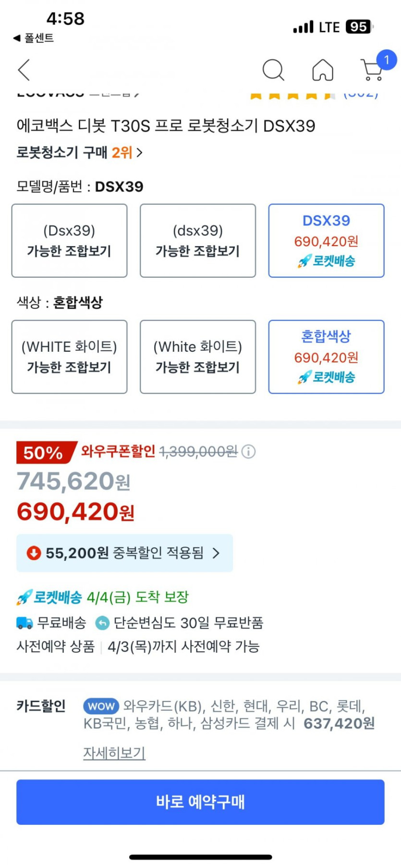Expand the 55,200원 중복할인 적용됨 details
401x868 pixels.
[124, 553]
